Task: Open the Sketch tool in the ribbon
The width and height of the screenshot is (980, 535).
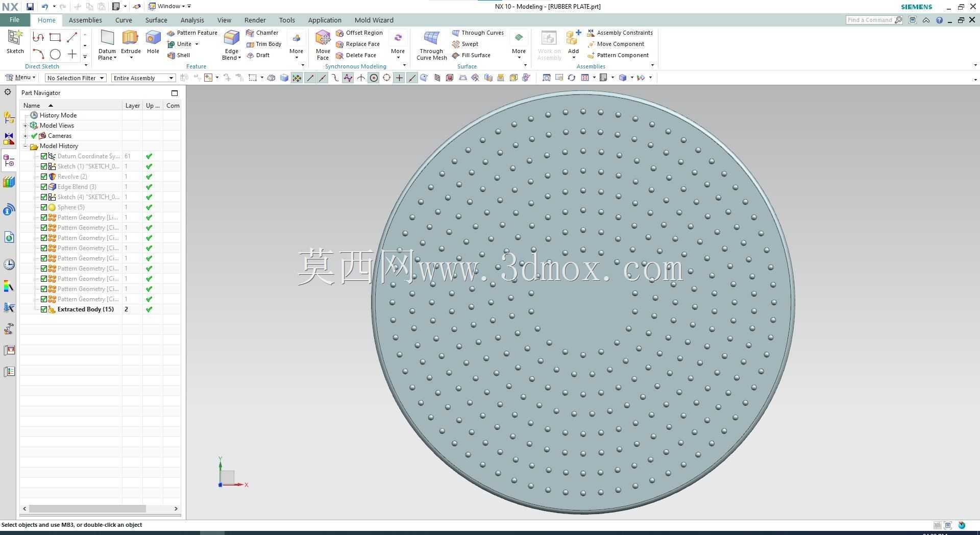Action: (x=15, y=42)
